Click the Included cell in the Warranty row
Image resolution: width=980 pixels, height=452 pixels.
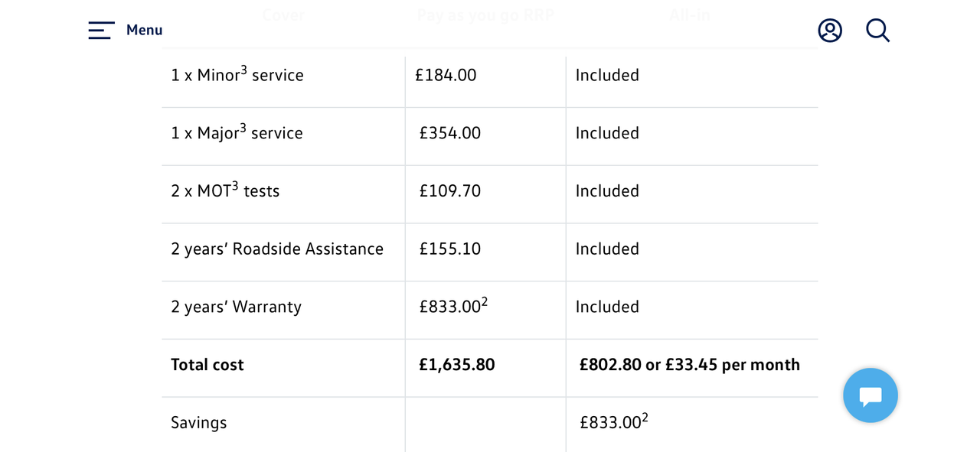coord(607,307)
